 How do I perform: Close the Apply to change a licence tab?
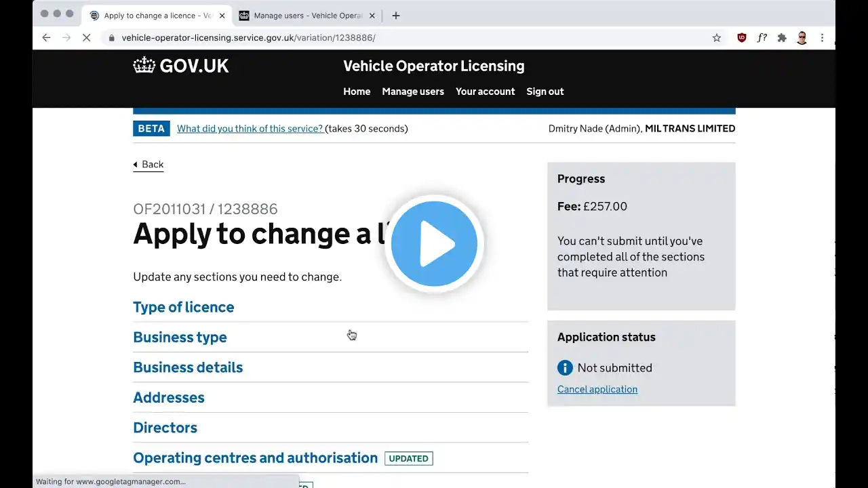(222, 16)
